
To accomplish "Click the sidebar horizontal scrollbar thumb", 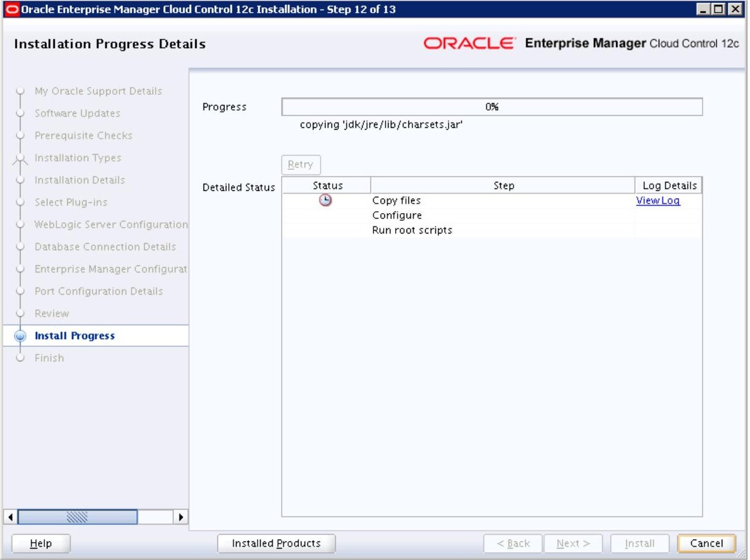I will pos(77,517).
